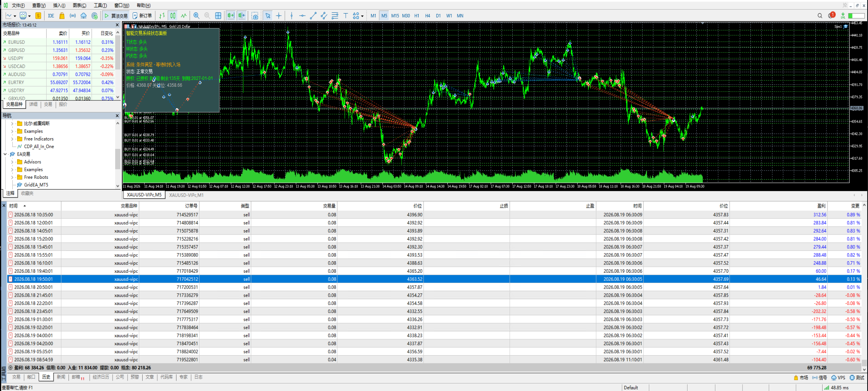868x391 pixels.
Task: Click the yellow dollar Market Watch icon
Action: [x=38, y=16]
